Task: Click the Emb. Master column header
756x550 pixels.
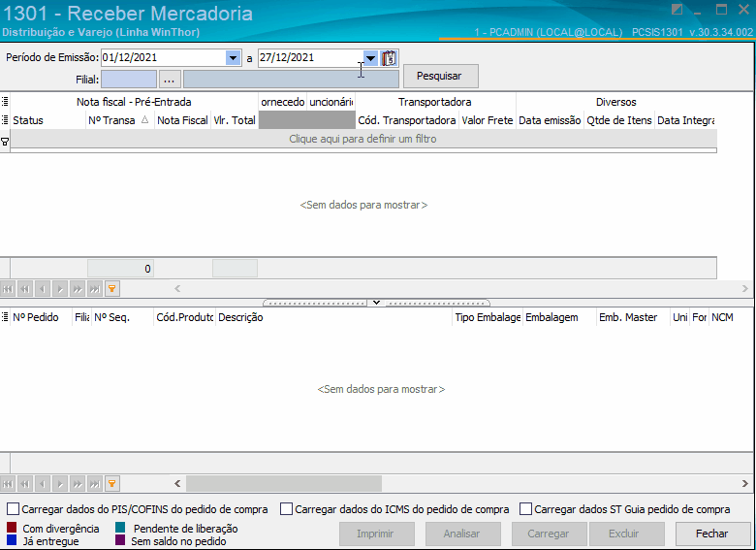Action: click(633, 317)
